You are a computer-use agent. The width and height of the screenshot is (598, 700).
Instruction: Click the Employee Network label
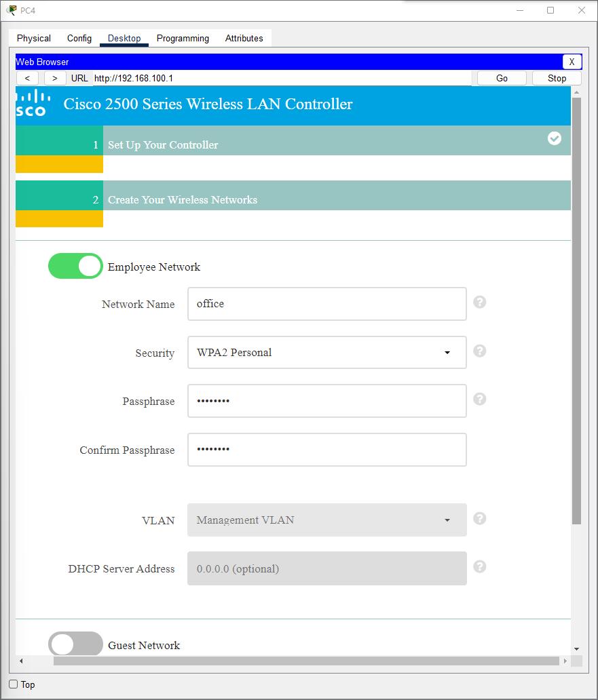(x=154, y=267)
